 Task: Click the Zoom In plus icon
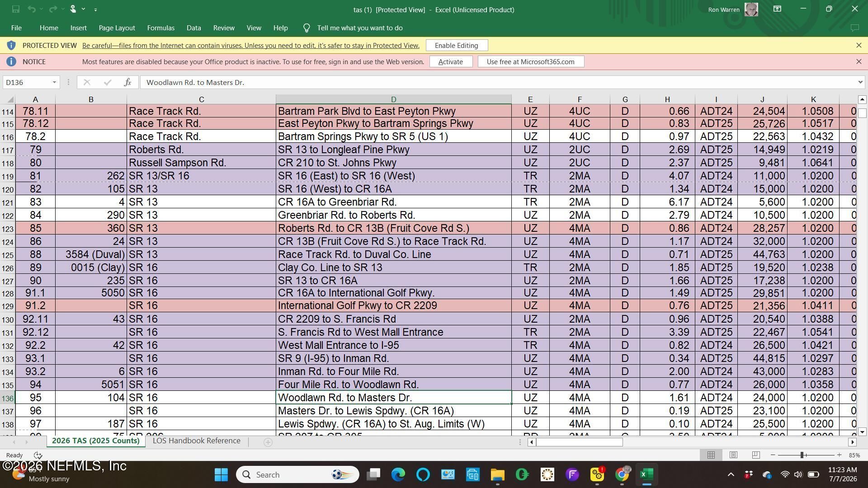pyautogui.click(x=839, y=455)
